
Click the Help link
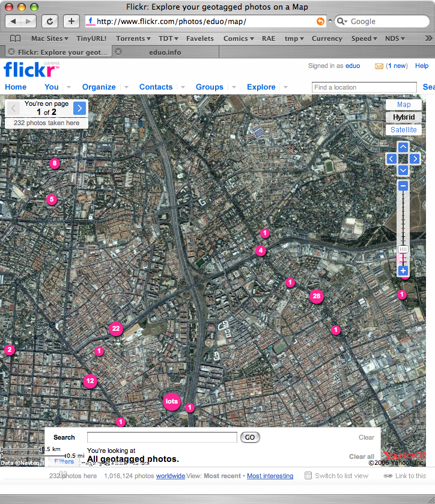pyautogui.click(x=422, y=66)
